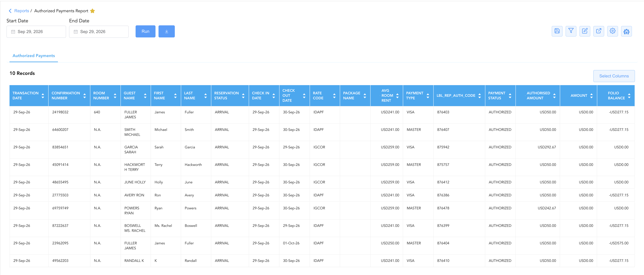Sort by Transaction Date column arrows
The width and height of the screenshot is (644, 275).
[43, 96]
